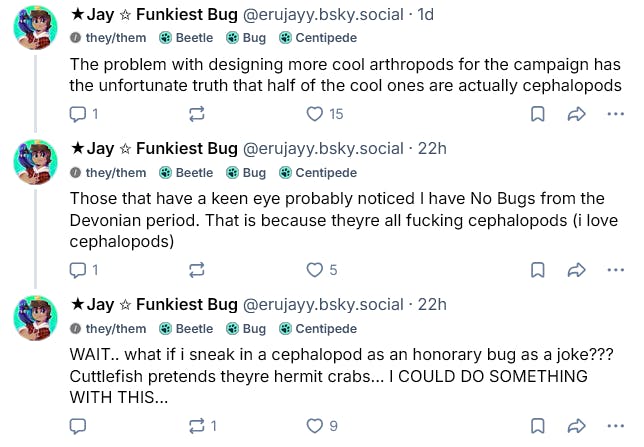
Task: Reply to the first post about arthropods
Action: click(x=79, y=113)
